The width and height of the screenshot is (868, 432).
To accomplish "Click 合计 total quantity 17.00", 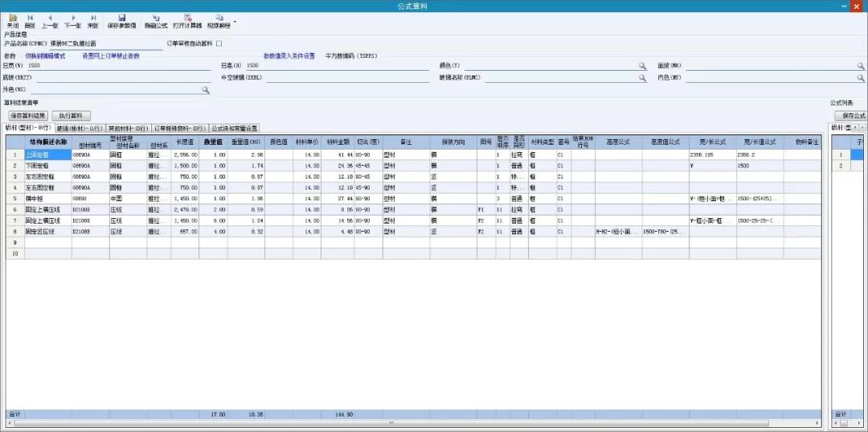I will click(212, 414).
